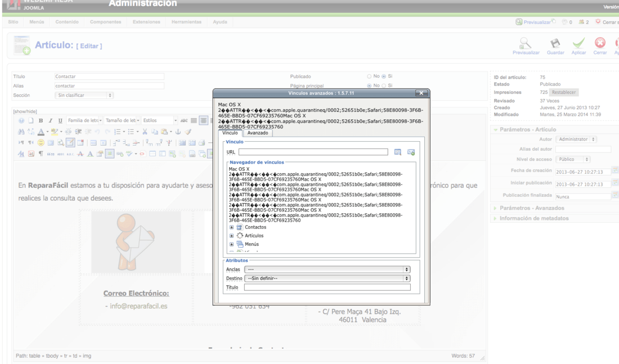Open the Sección dropdown
The image size is (619, 364).
tap(84, 95)
